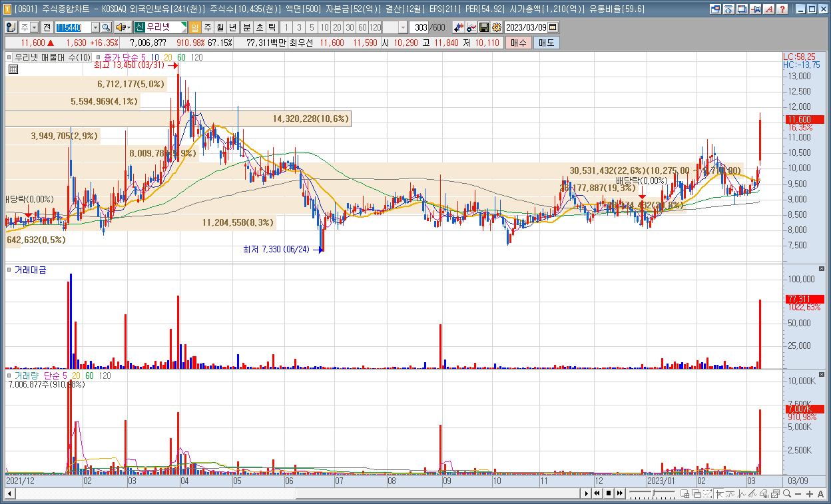Click the stock code input field 115440
This screenshot has height=504, width=831.
73,27
